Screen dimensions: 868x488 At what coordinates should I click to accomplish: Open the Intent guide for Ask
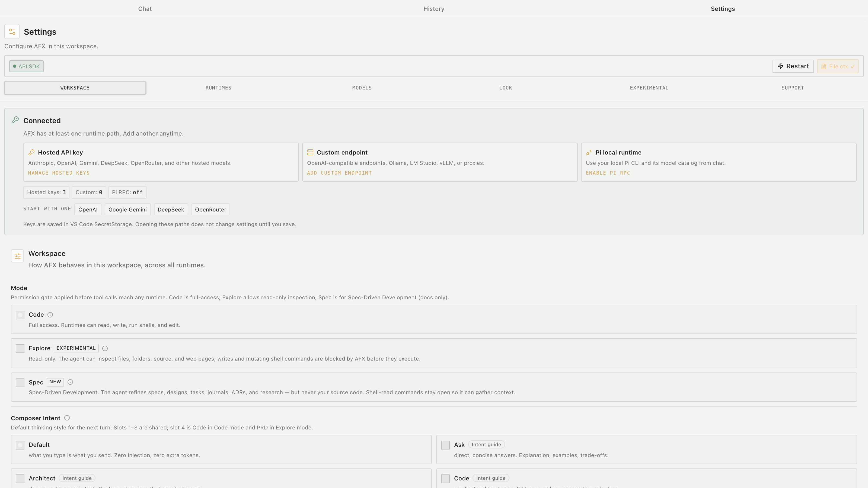click(x=486, y=445)
